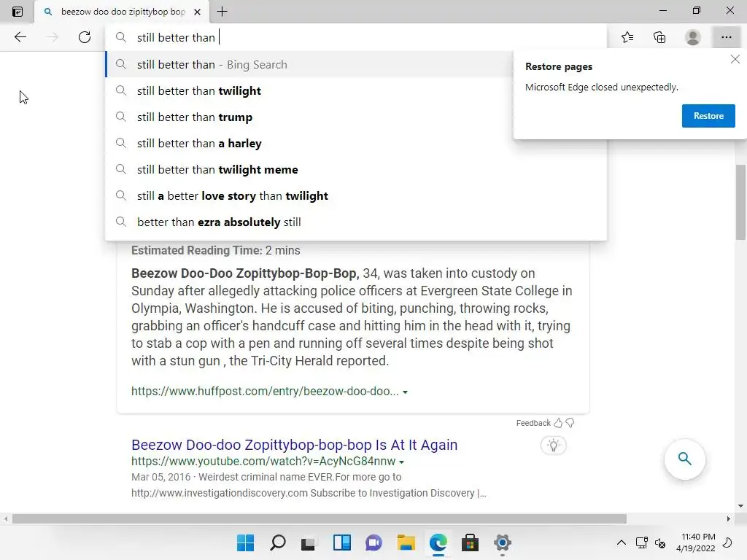Screen dimensions: 747x560
Task: Choose suggestion 'better than ezra absolutely still'
Action: [x=356, y=222]
